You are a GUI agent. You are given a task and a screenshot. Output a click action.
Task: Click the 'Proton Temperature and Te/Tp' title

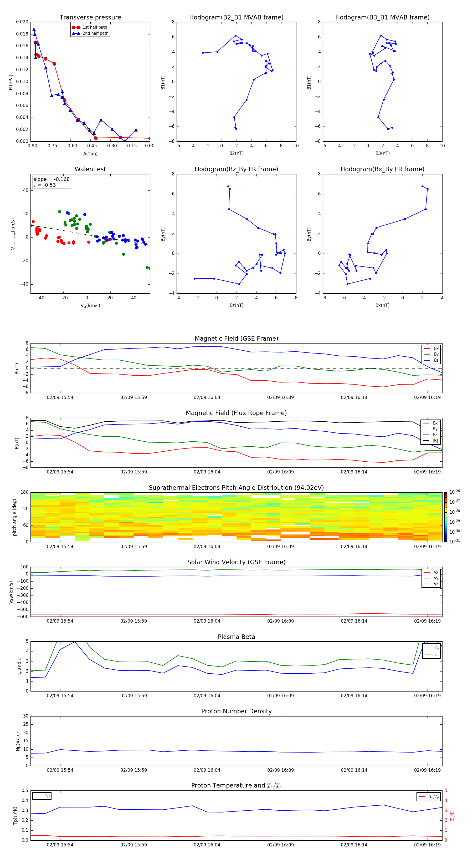(x=236, y=786)
